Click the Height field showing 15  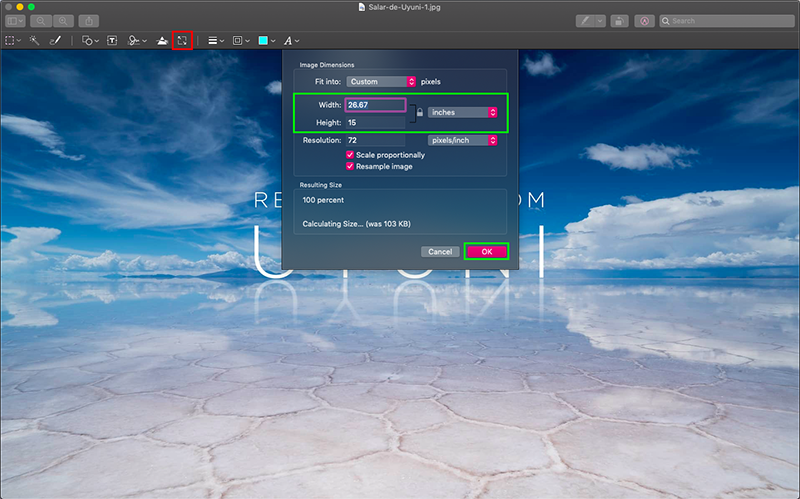click(376, 122)
